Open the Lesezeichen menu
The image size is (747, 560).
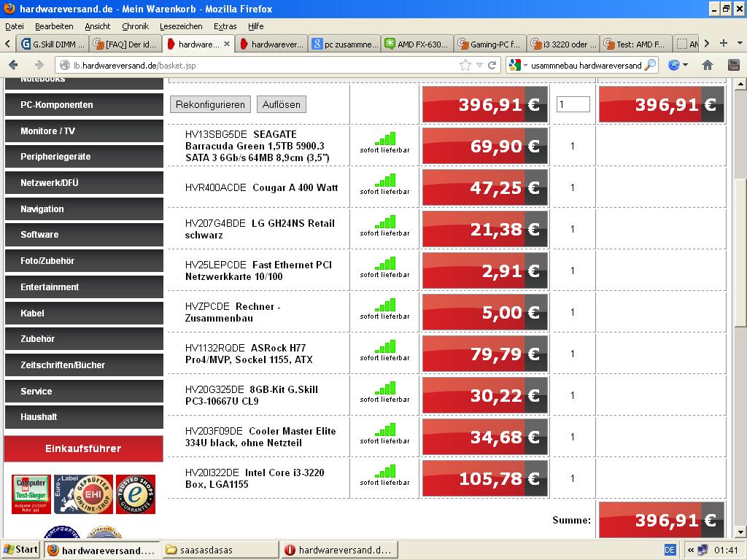click(181, 26)
